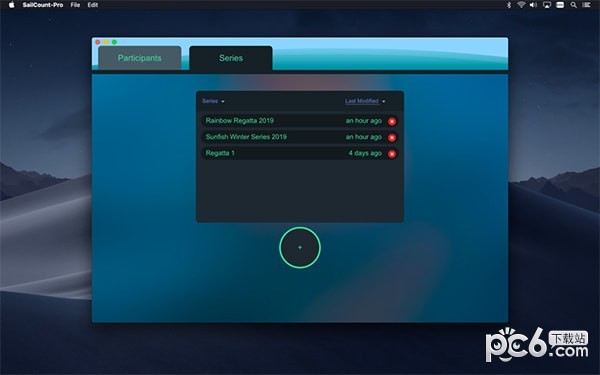
Task: Delete the Sunfish Winter Series 2019 entry
Action: (391, 138)
